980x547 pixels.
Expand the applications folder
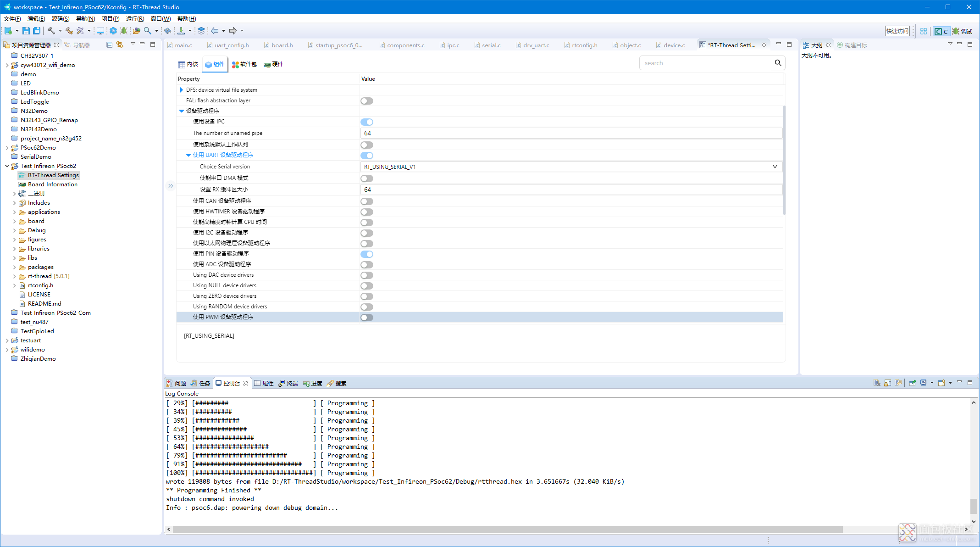14,212
